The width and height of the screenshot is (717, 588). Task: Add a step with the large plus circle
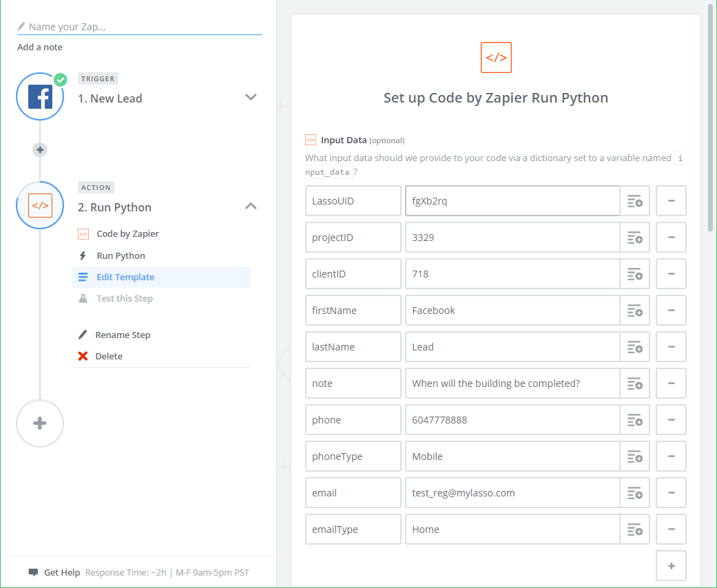point(40,423)
